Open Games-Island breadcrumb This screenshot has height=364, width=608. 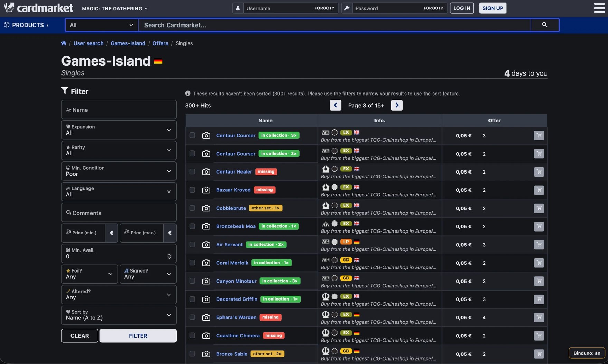128,43
